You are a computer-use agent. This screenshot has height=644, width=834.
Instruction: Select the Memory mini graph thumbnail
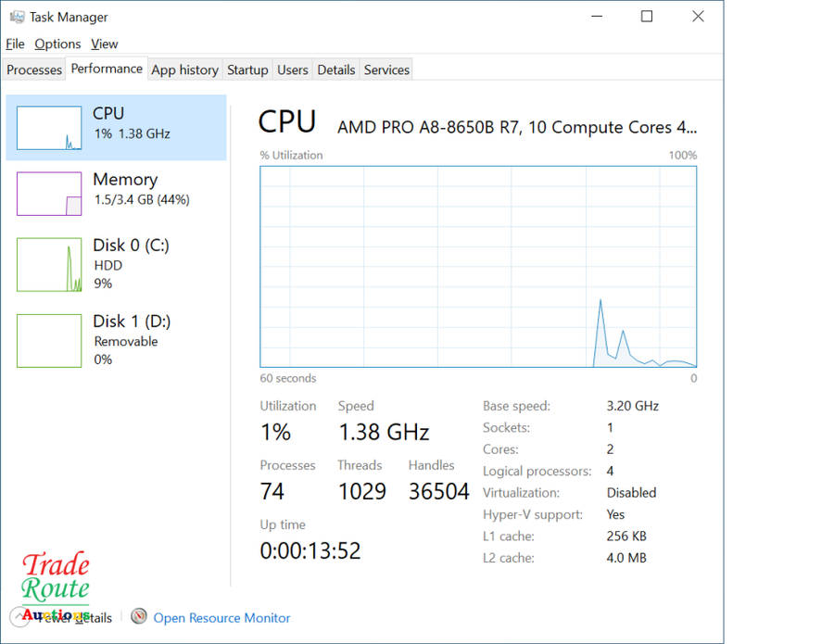[x=49, y=194]
